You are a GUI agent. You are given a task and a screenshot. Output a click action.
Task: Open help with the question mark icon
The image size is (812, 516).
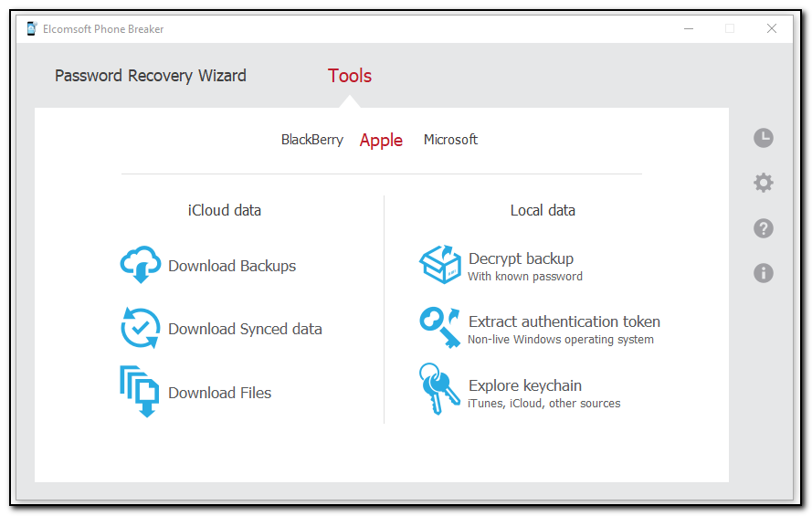coord(764,228)
